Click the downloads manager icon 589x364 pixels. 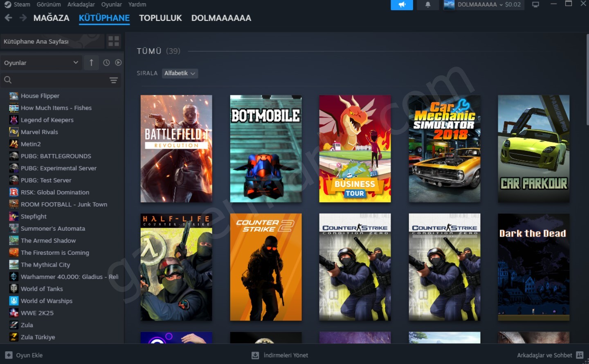255,355
